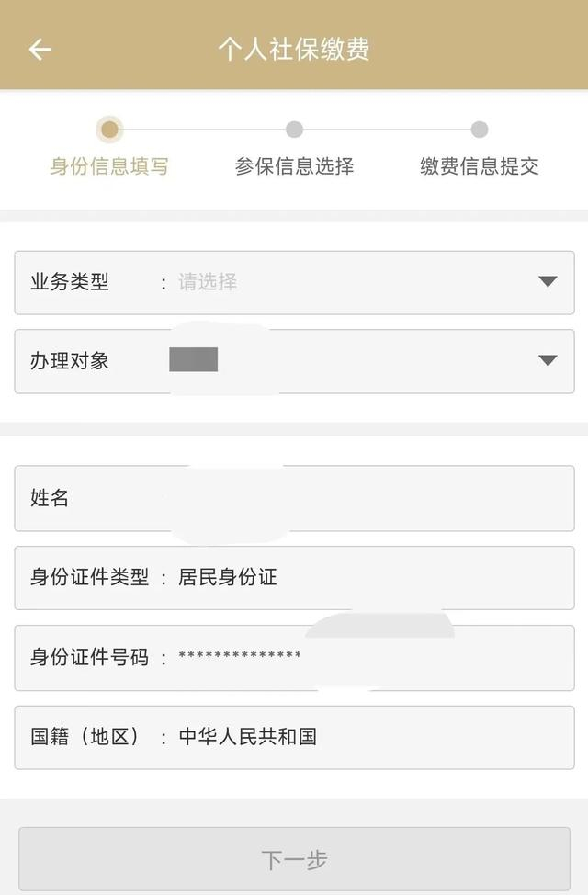The width and height of the screenshot is (588, 895).
Task: Switch to 身份信息填写 step label
Action: point(109,166)
